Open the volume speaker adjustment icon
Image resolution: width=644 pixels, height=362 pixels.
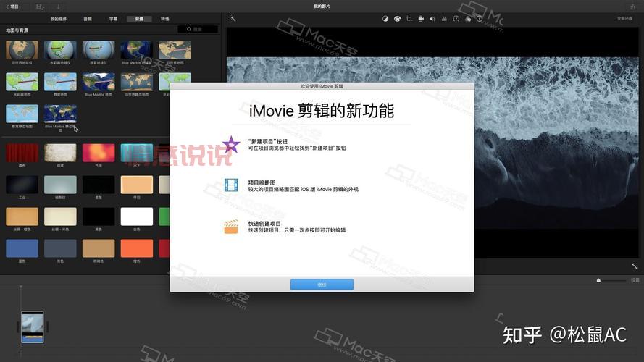432,18
